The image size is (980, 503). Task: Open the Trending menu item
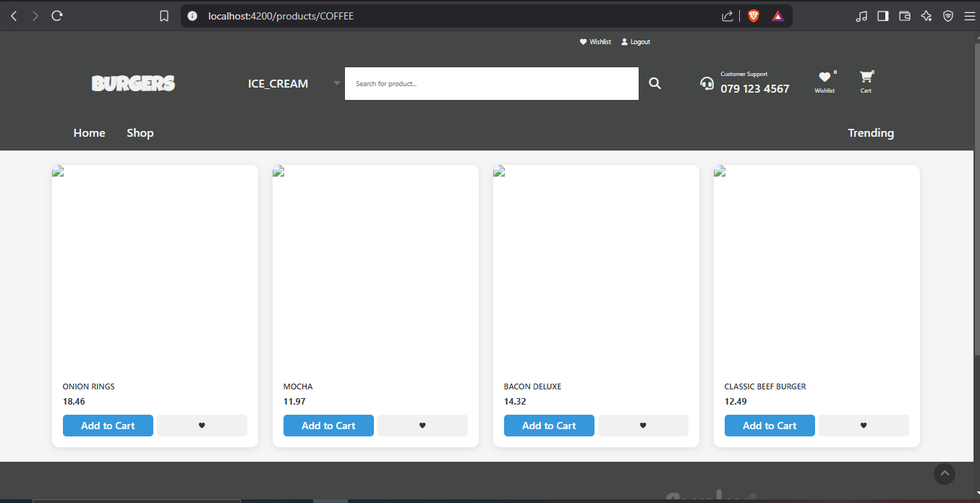click(x=871, y=133)
